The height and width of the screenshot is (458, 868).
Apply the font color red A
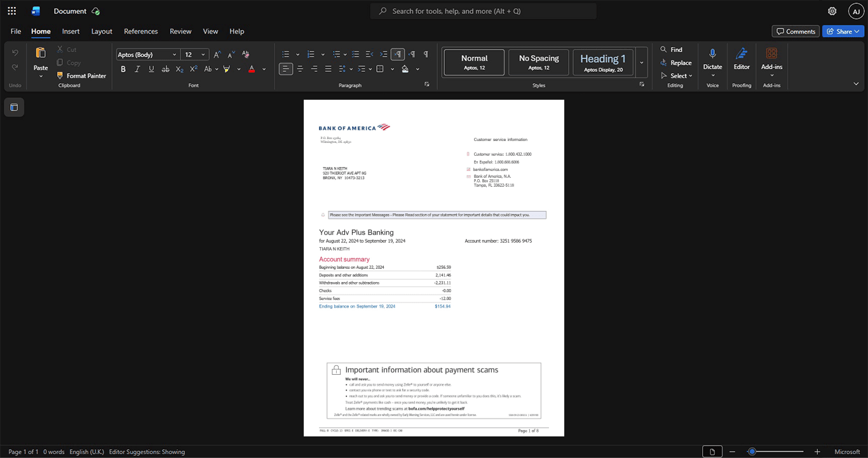pyautogui.click(x=252, y=69)
